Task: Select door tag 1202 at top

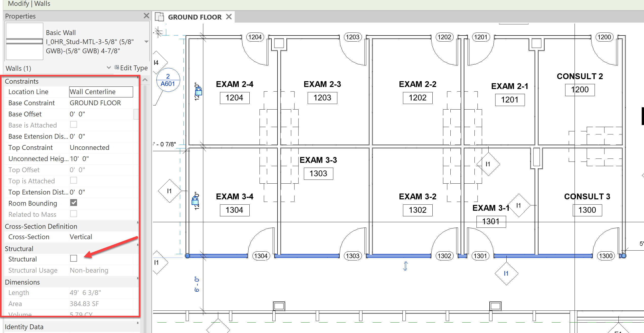Action: tap(444, 37)
